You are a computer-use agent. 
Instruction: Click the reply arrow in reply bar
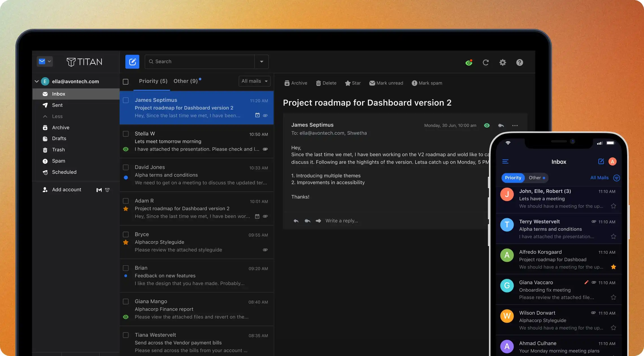pyautogui.click(x=296, y=221)
